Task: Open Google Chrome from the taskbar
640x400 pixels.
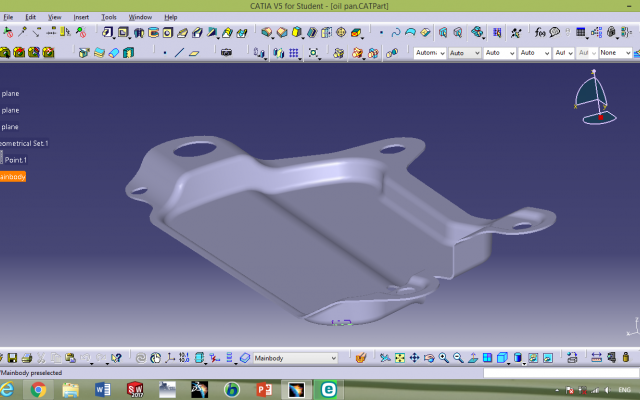Action: [x=38, y=390]
